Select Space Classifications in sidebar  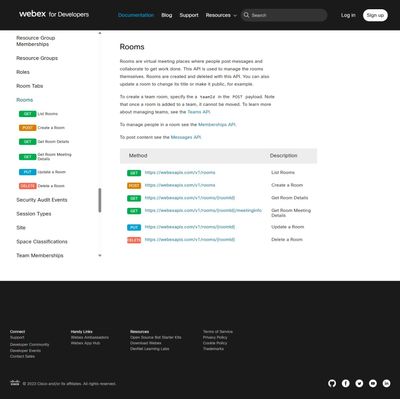click(x=42, y=242)
